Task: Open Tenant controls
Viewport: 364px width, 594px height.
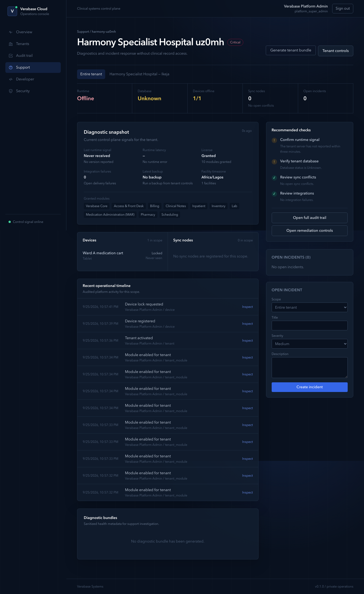Action: pyautogui.click(x=335, y=51)
